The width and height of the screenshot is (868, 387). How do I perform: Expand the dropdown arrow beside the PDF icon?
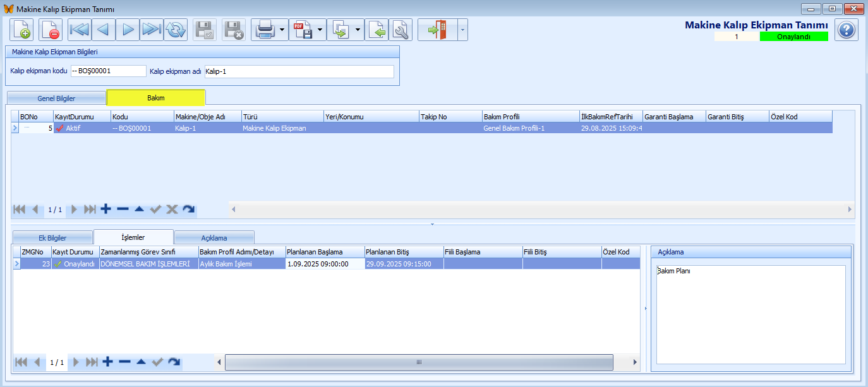tap(320, 30)
